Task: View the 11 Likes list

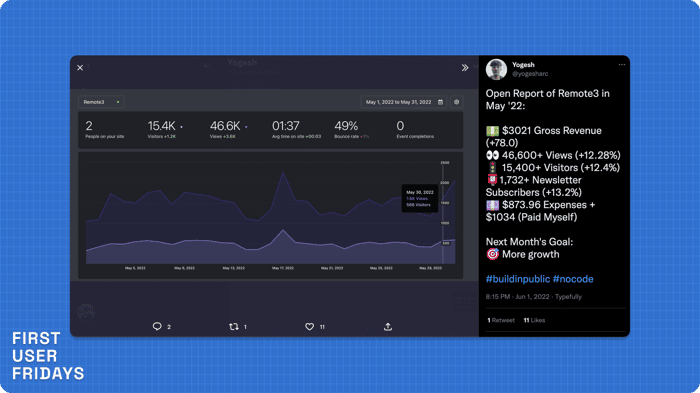Action: 534,320
